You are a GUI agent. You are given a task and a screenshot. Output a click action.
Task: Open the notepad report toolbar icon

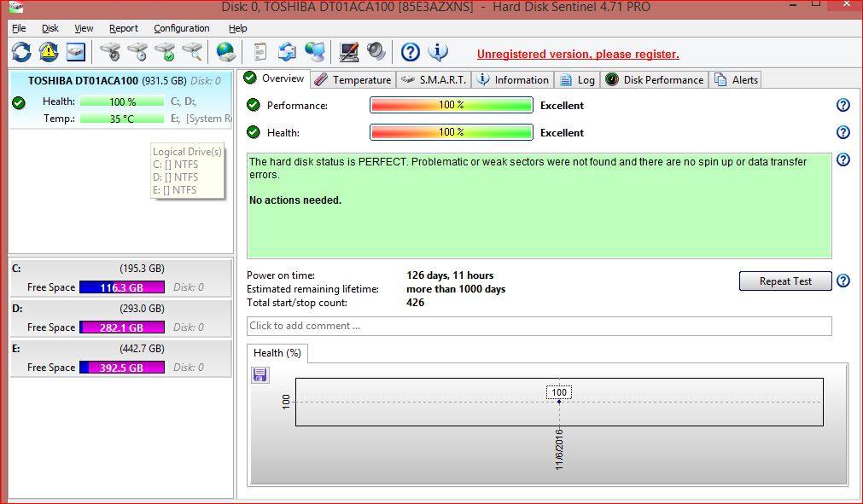[259, 52]
